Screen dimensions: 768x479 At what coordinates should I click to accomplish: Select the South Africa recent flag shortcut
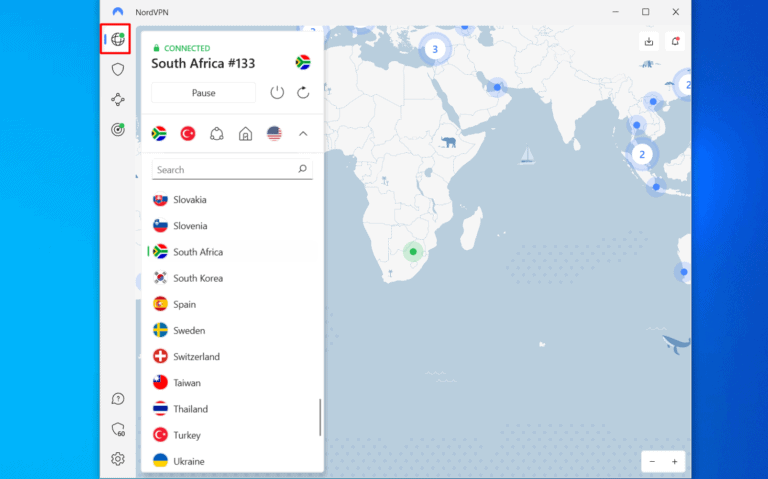click(x=159, y=134)
